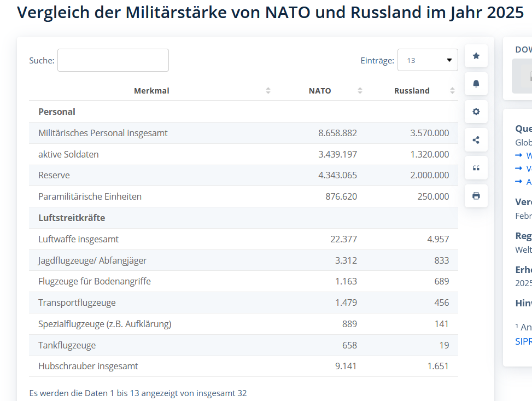This screenshot has height=401, width=532.
Task: Click the share icon
Action: pyautogui.click(x=476, y=140)
